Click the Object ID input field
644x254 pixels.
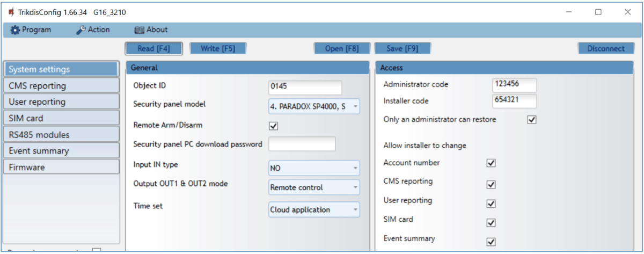305,87
